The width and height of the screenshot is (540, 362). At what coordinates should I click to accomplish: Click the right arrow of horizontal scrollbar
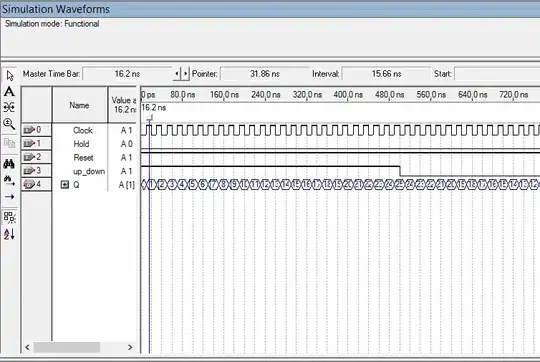coord(130,347)
